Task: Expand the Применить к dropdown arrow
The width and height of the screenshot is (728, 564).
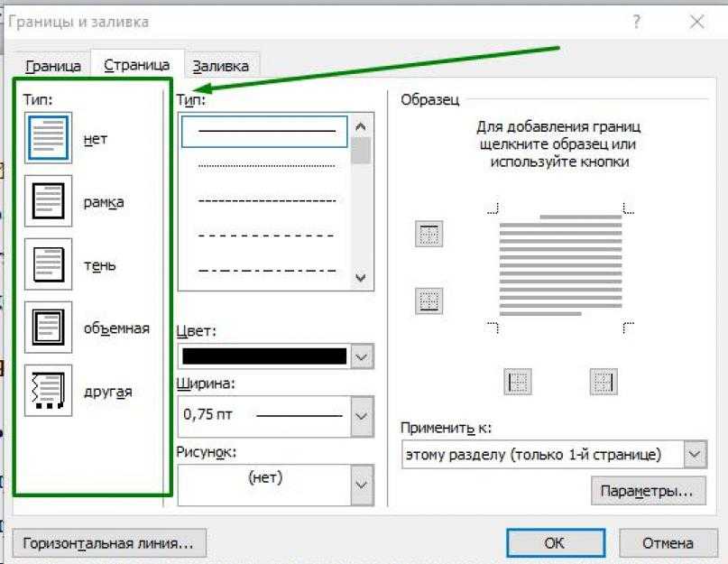Action: click(x=695, y=454)
